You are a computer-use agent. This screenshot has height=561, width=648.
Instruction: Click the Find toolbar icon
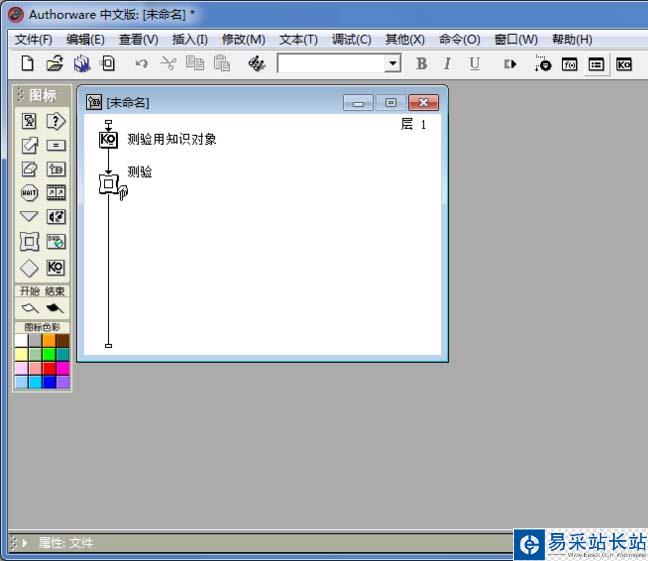pos(257,64)
